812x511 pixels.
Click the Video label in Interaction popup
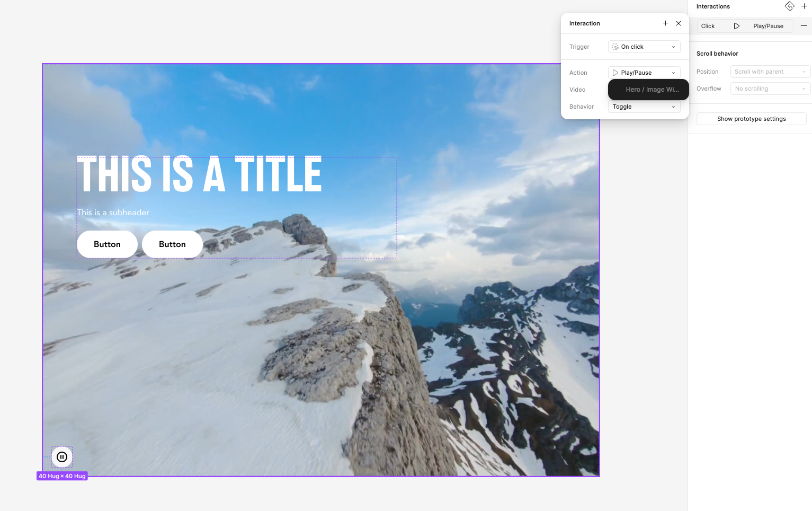(x=577, y=90)
